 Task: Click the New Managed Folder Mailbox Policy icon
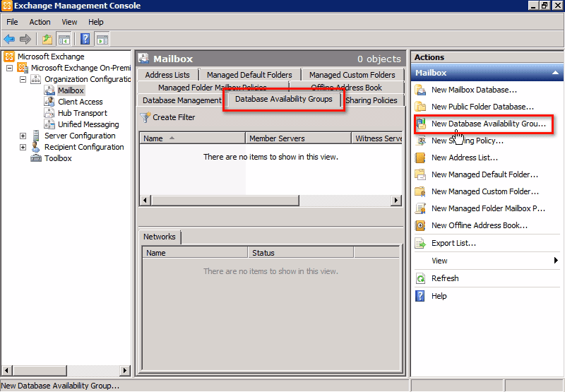420,208
